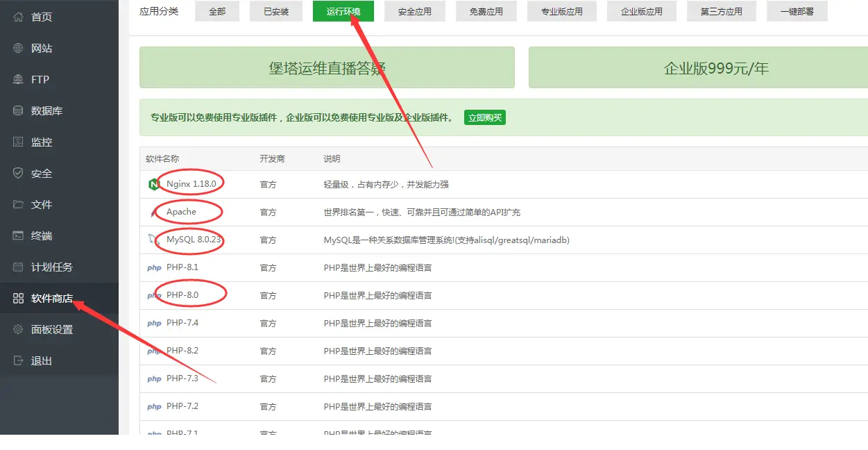Open the folder icon for 文件

[19, 204]
